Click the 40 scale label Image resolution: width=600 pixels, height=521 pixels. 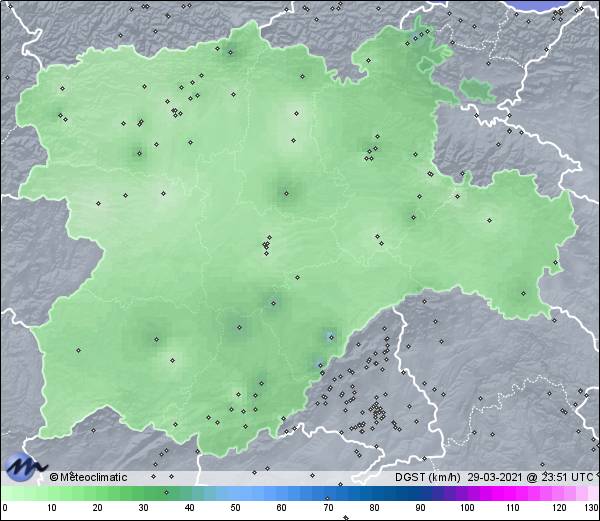(x=189, y=508)
